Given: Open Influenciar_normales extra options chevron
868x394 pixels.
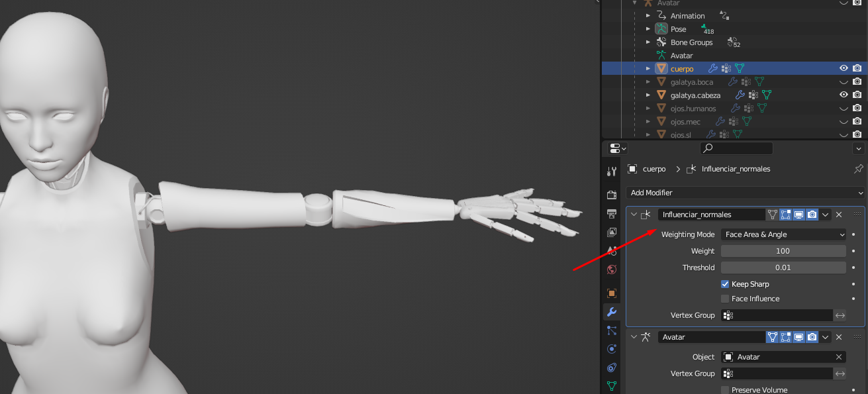Looking at the screenshot, I should (x=826, y=215).
